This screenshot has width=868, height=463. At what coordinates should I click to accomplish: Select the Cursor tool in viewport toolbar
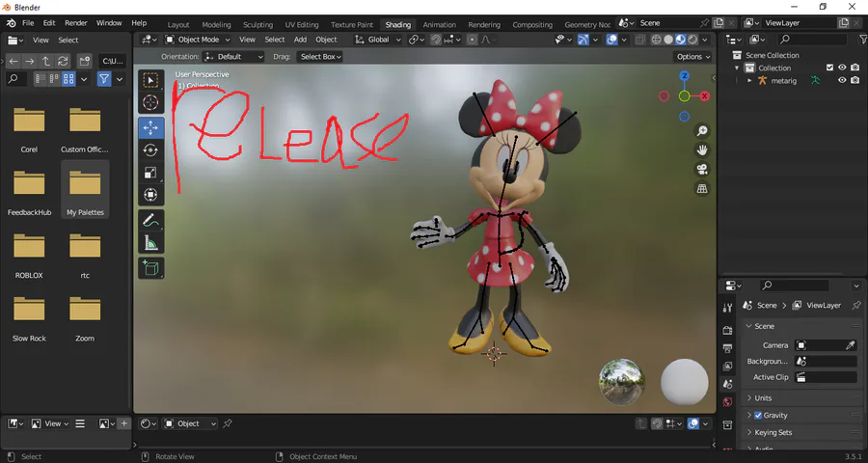click(151, 103)
